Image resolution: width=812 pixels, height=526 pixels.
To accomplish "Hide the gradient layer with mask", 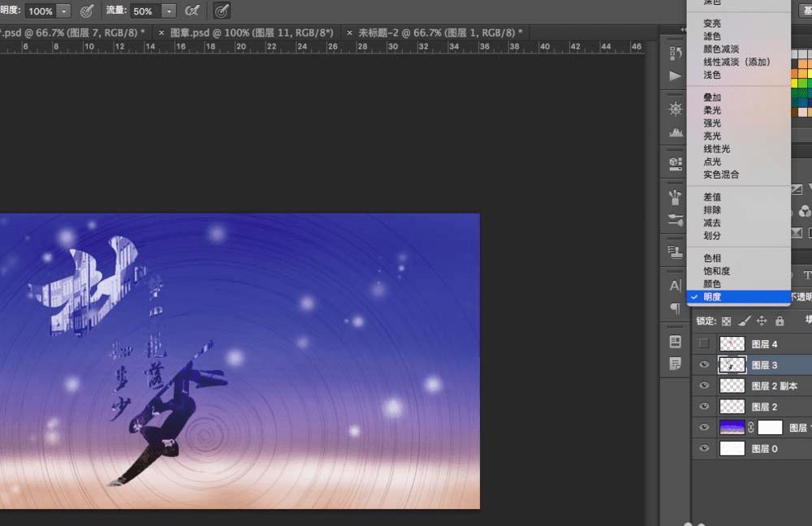I will (x=704, y=428).
